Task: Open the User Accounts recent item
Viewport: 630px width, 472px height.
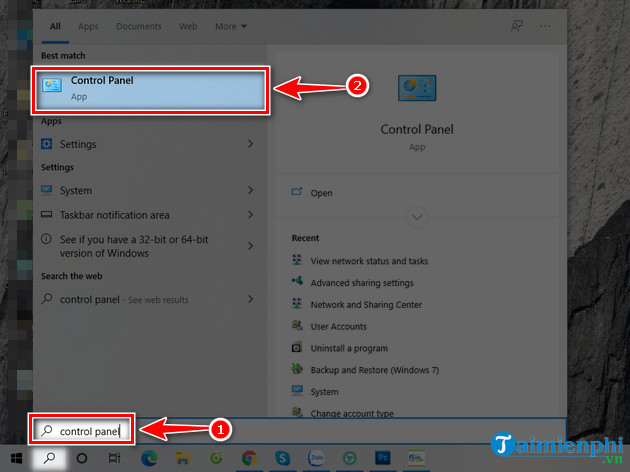Action: 338,327
